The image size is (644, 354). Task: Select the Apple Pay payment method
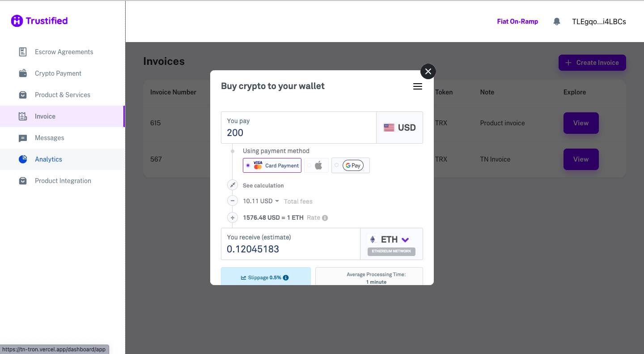(x=316, y=166)
